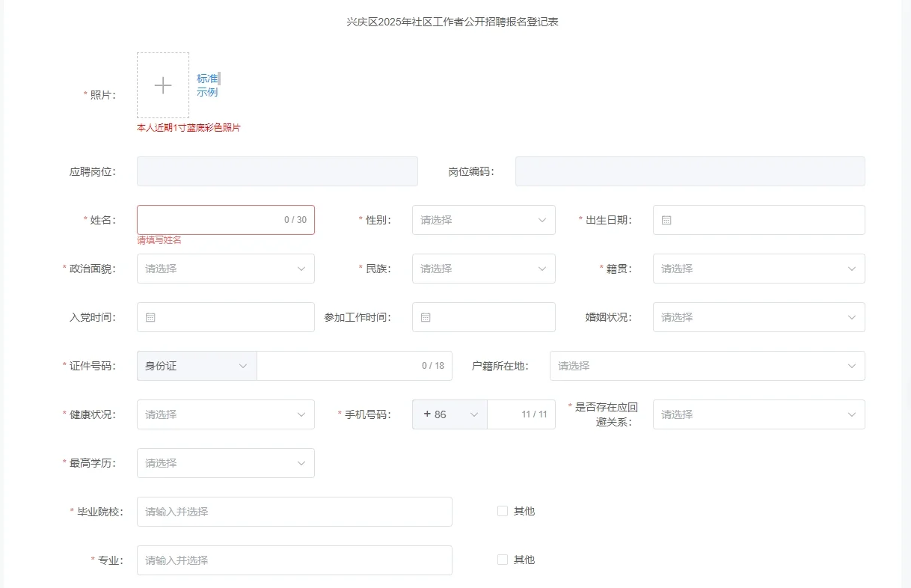Check the 其他 box beside graduation school
Image resolution: width=911 pixels, height=588 pixels.
(x=502, y=510)
